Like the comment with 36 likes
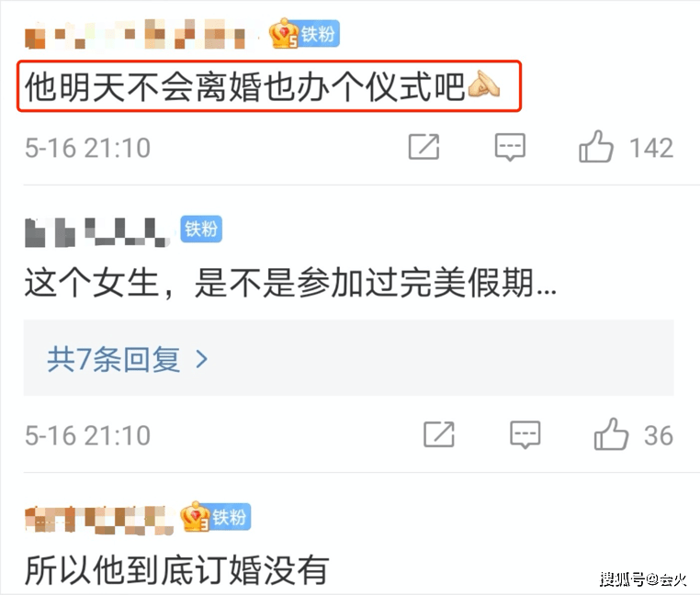 pos(611,434)
